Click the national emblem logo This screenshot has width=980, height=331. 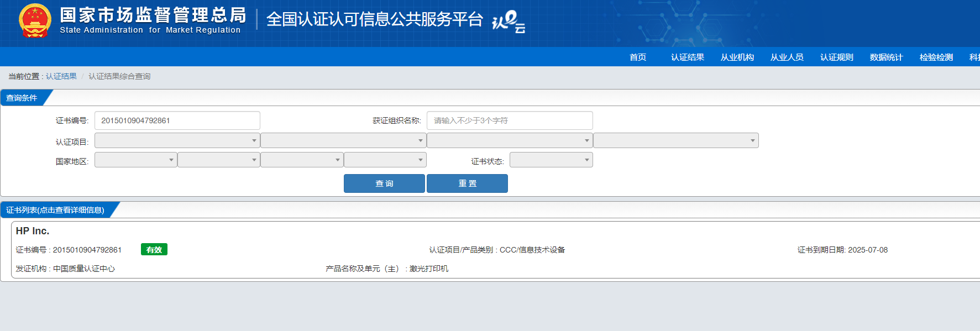click(35, 20)
